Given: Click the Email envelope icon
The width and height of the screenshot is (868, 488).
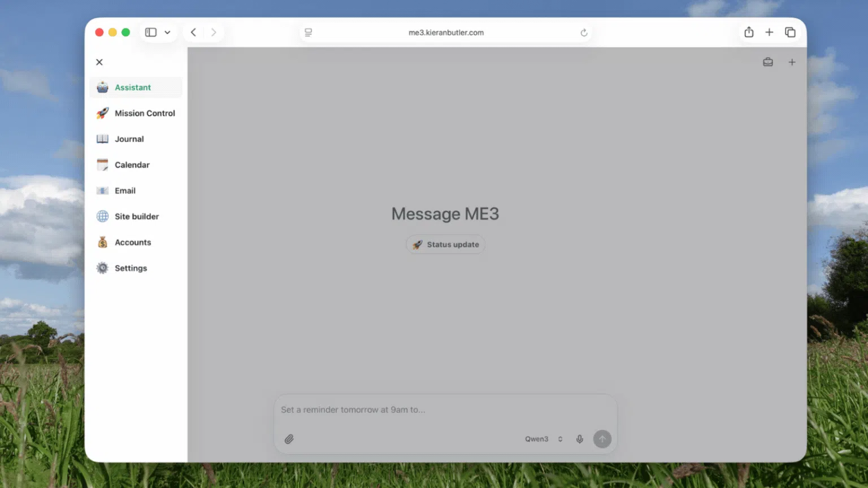Looking at the screenshot, I should (102, 191).
